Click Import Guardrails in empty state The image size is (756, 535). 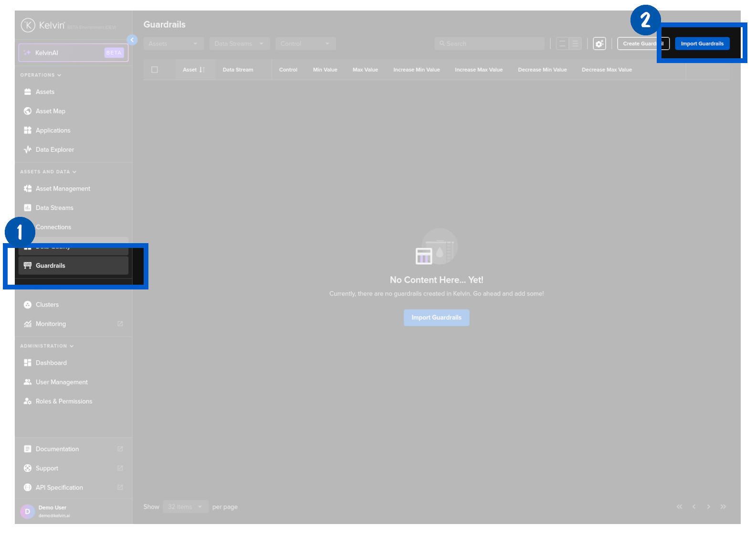437,318
